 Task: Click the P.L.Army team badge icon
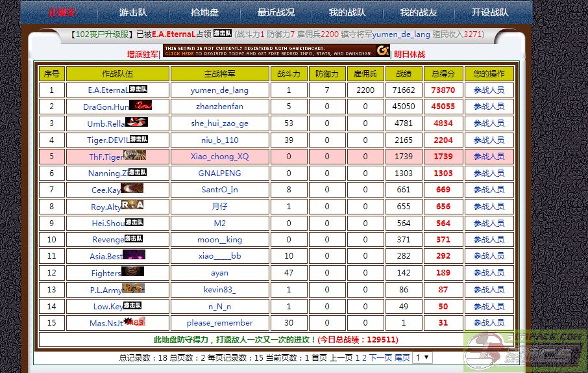[x=133, y=289]
